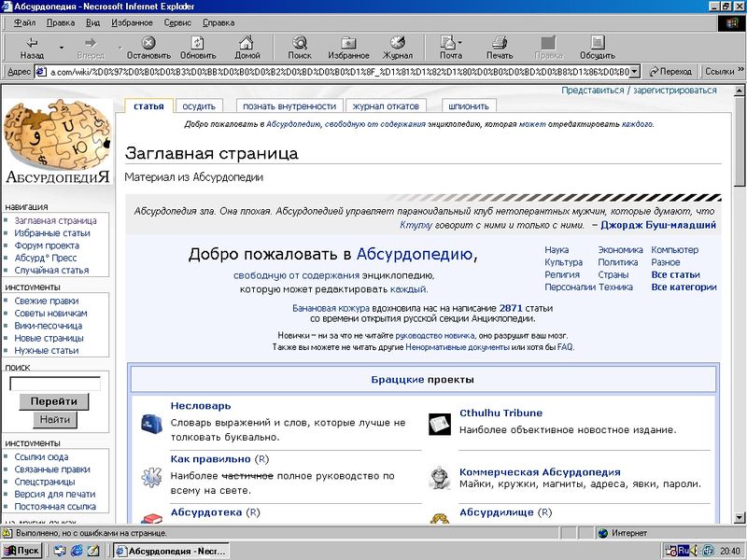Expand the Почта (Mail) dropdown arrow
This screenshot has height=560, width=747.
click(x=461, y=45)
